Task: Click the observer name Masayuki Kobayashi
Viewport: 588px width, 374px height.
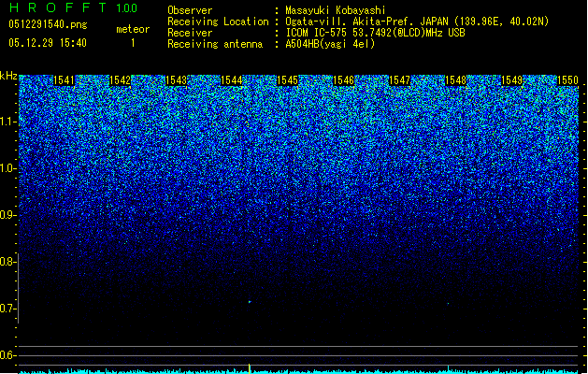Action: (335, 10)
